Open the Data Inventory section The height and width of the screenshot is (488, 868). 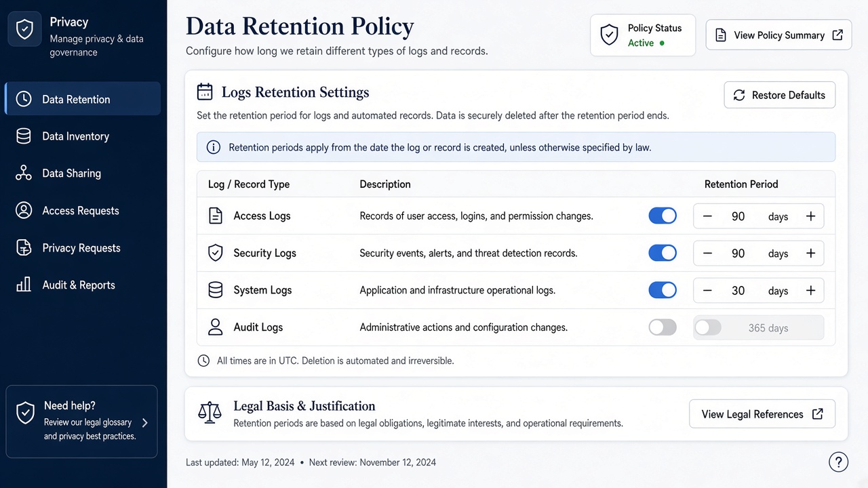pyautogui.click(x=83, y=136)
